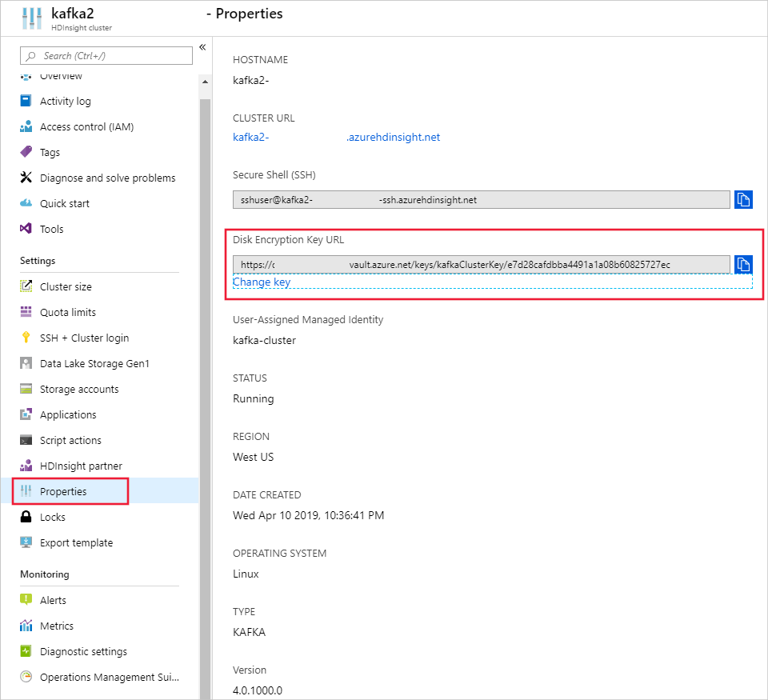Click the sidebar search box
Viewport: 768px width, 700px height.
click(106, 56)
